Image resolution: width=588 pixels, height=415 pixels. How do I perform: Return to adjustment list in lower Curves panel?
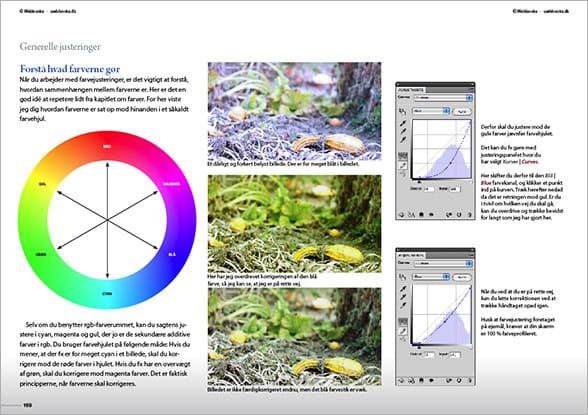tap(402, 380)
